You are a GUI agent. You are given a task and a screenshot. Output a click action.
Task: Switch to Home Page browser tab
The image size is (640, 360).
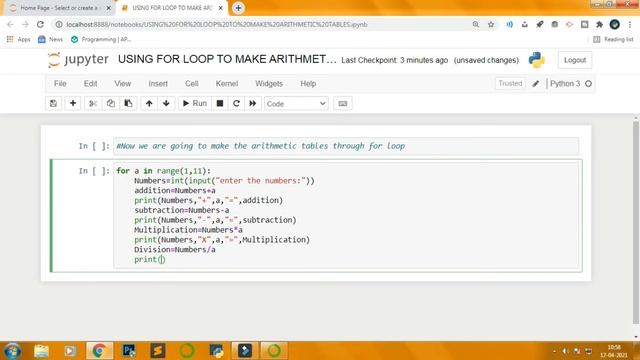point(59,8)
